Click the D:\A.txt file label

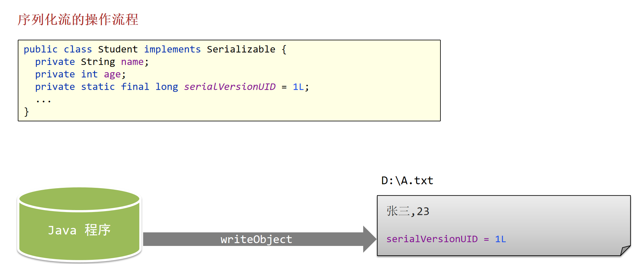(x=407, y=180)
